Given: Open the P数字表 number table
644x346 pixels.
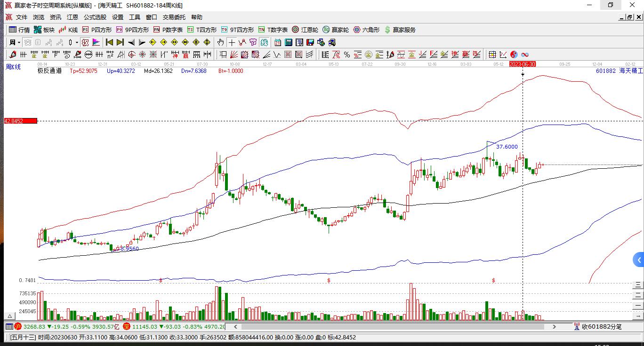Looking at the screenshot, I should [168, 30].
